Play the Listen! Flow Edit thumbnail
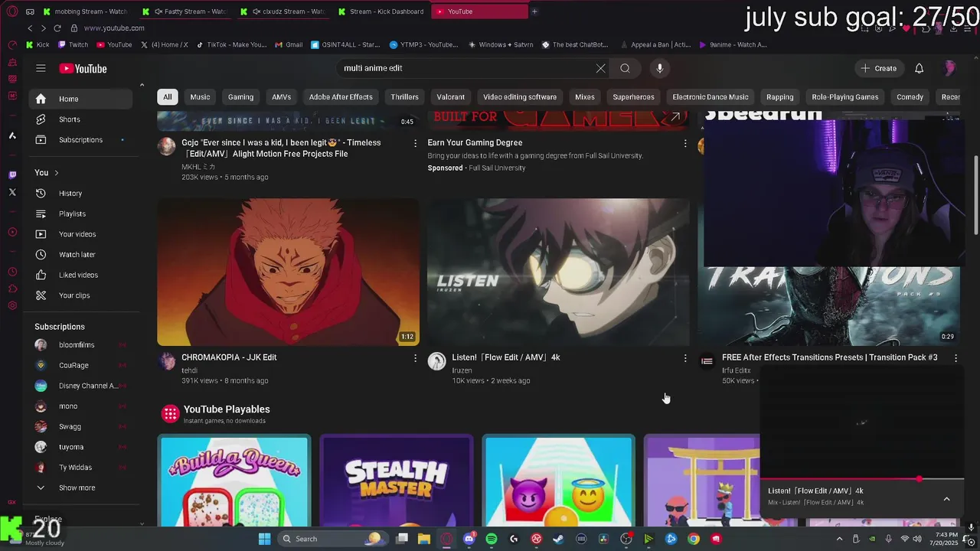This screenshot has width=980, height=551. pos(558,272)
